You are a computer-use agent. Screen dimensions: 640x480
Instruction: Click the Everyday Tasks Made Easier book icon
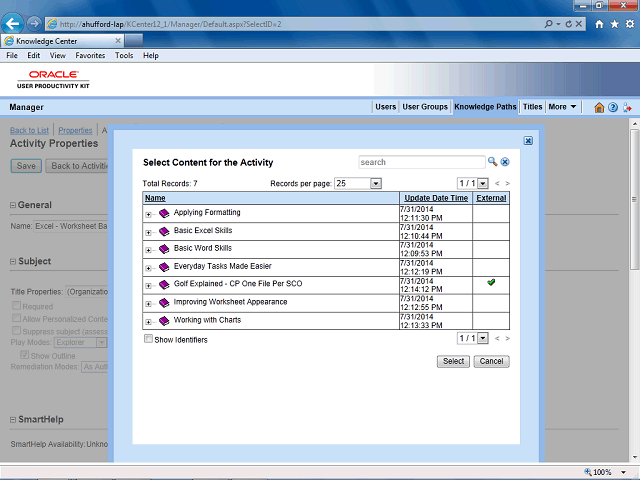164,267
